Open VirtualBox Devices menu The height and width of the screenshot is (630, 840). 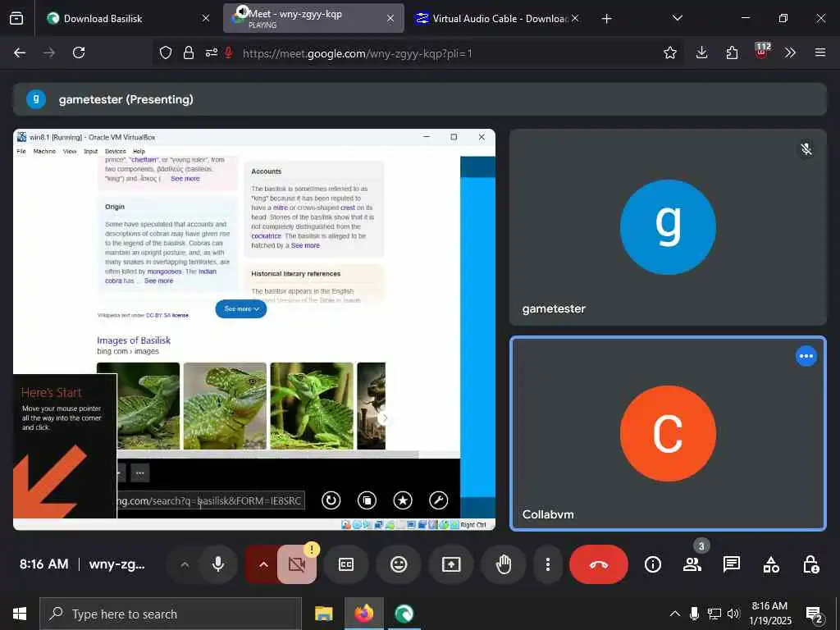pos(115,152)
